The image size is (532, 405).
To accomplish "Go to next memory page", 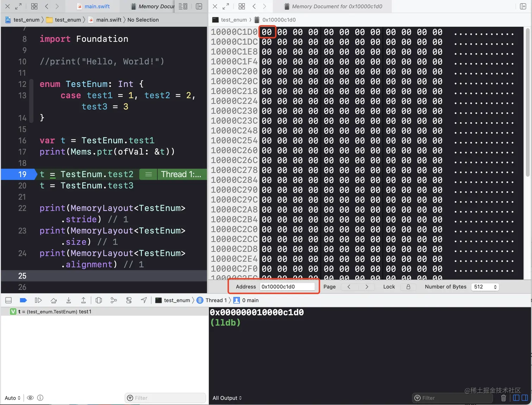I will (x=367, y=287).
